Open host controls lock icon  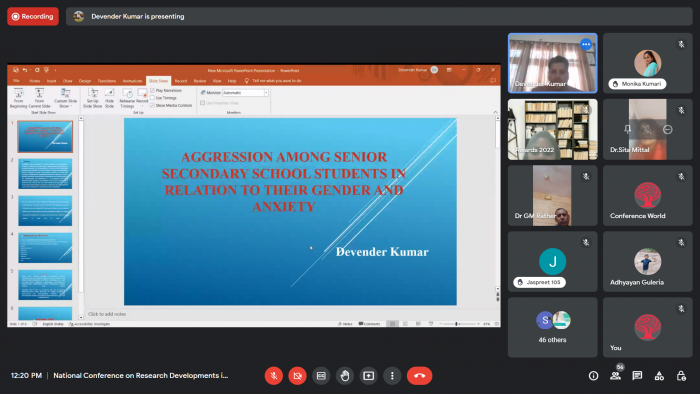[681, 376]
